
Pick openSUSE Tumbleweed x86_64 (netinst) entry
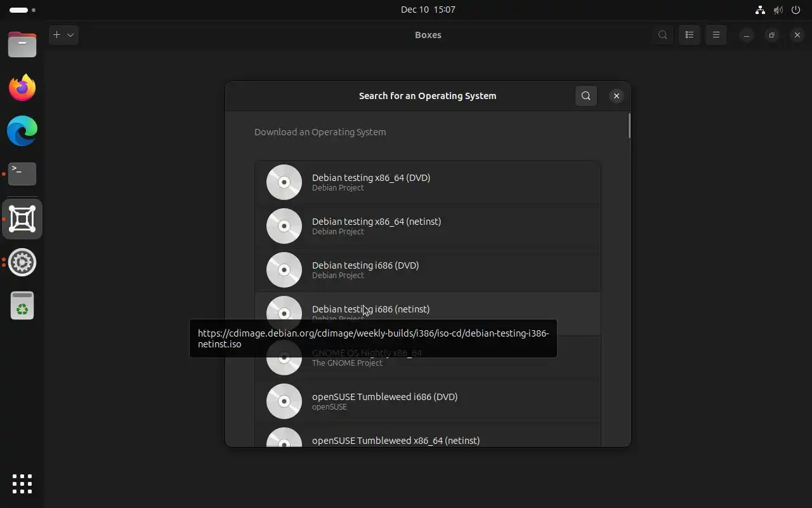coord(428,435)
